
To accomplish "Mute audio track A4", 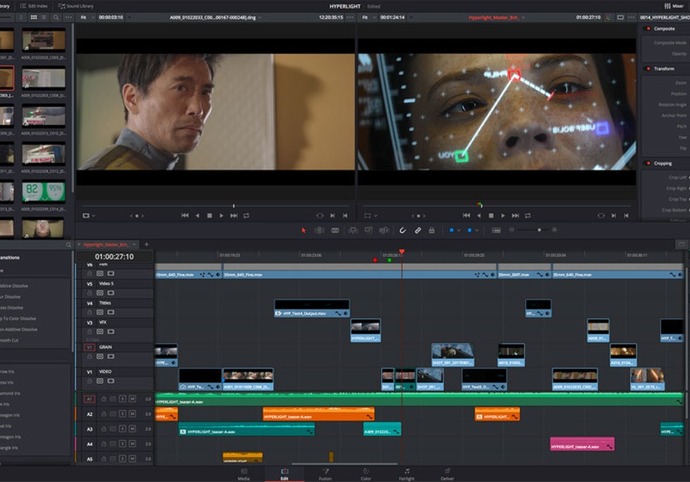I will point(132,444).
